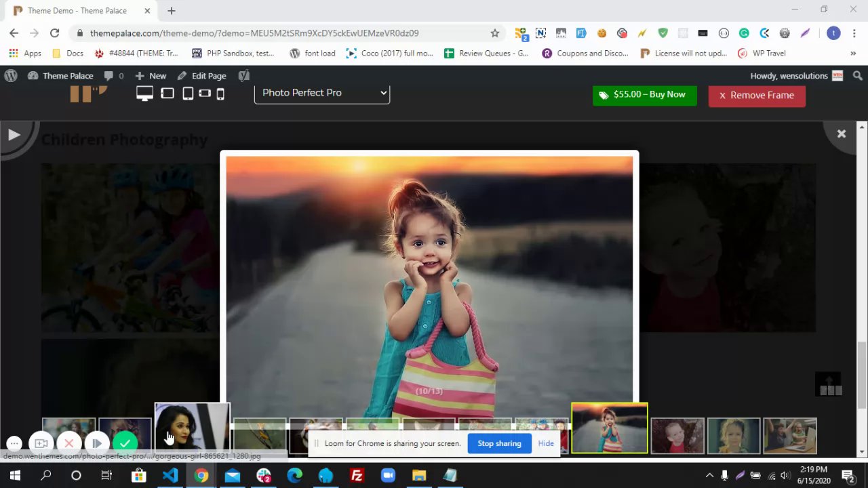The width and height of the screenshot is (868, 488).
Task: Open the New menu in admin bar
Action: pos(151,76)
